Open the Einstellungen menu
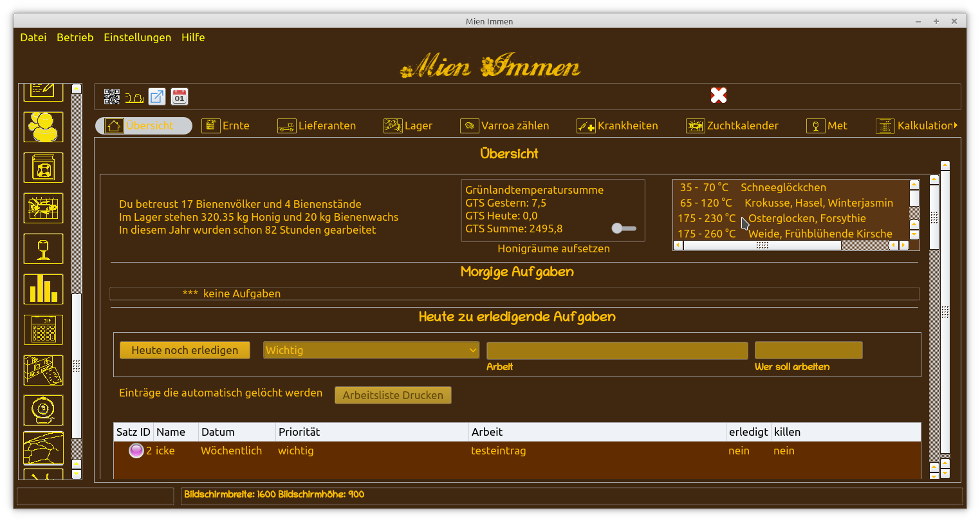Screen dimensions: 980x522 (x=137, y=37)
